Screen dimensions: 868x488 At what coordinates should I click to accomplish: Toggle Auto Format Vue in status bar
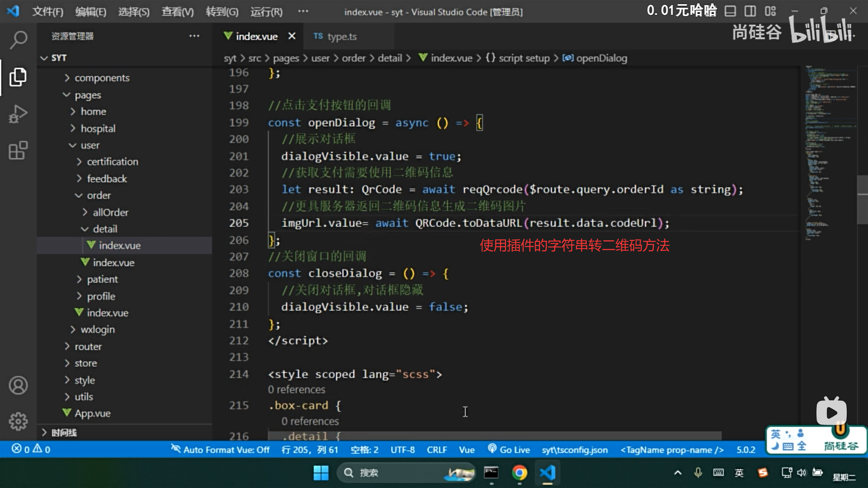point(220,450)
